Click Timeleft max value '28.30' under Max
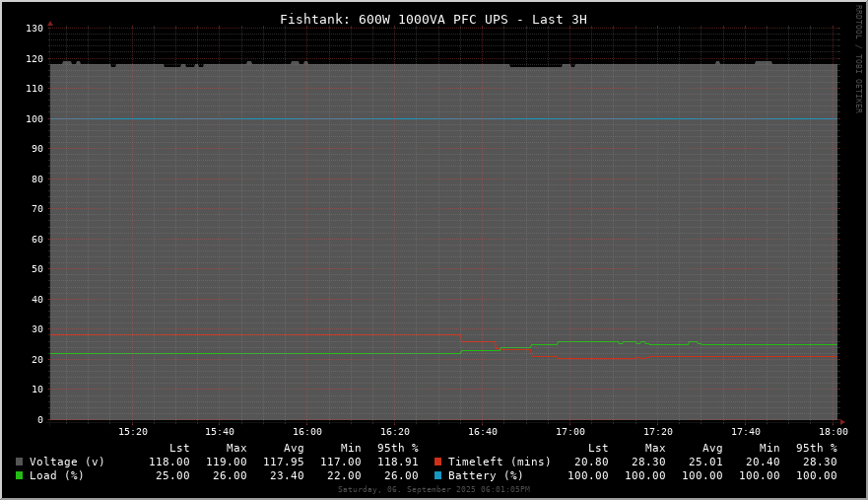This screenshot has width=868, height=500. [x=648, y=462]
